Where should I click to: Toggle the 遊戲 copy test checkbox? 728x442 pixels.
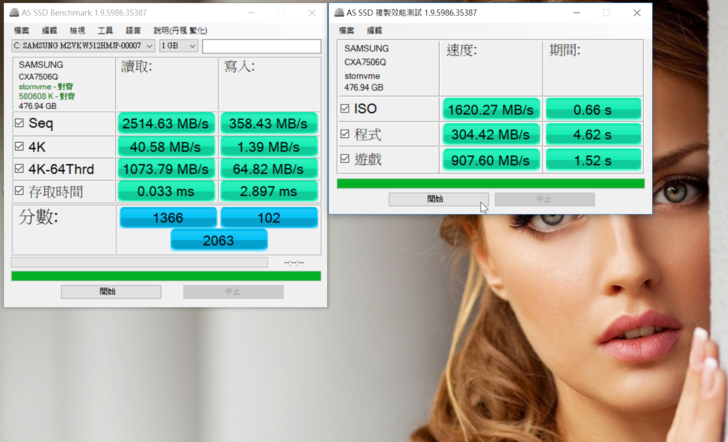345,159
